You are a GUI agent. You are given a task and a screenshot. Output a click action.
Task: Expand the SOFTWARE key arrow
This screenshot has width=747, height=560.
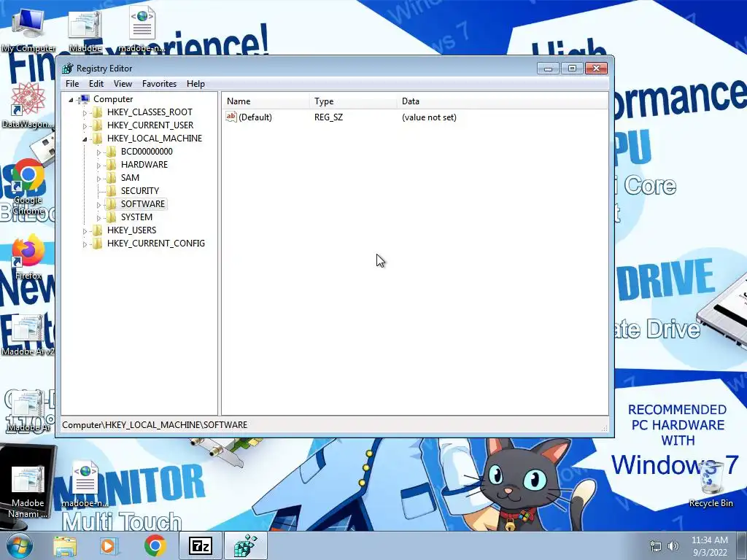(x=98, y=205)
